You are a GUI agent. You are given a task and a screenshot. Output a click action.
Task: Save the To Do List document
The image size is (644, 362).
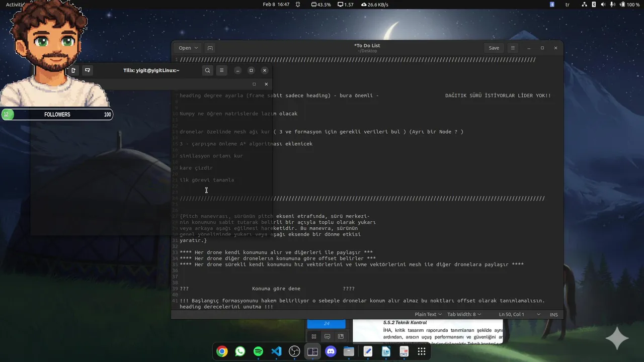pyautogui.click(x=494, y=48)
